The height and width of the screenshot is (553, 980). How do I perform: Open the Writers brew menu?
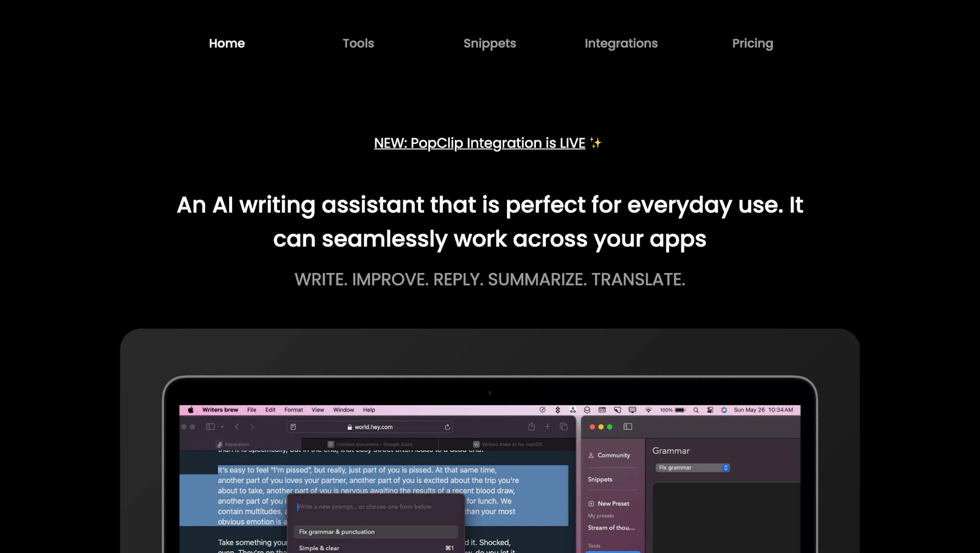click(x=220, y=410)
